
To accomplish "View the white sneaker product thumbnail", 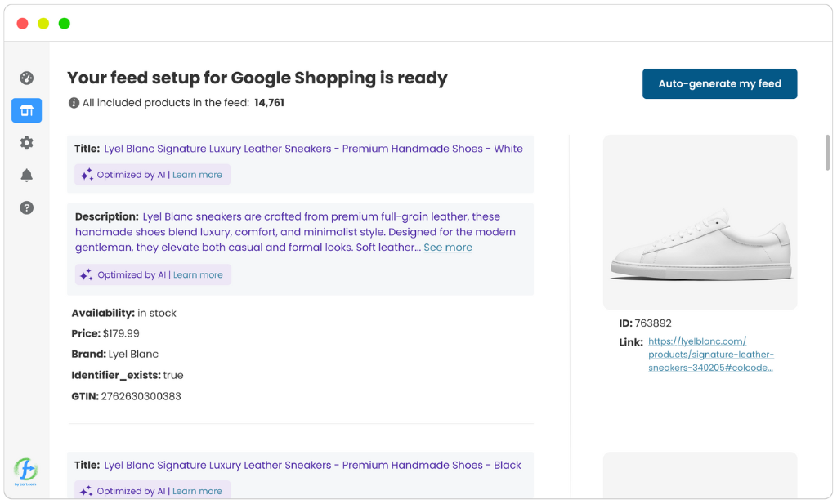I will tap(700, 221).
